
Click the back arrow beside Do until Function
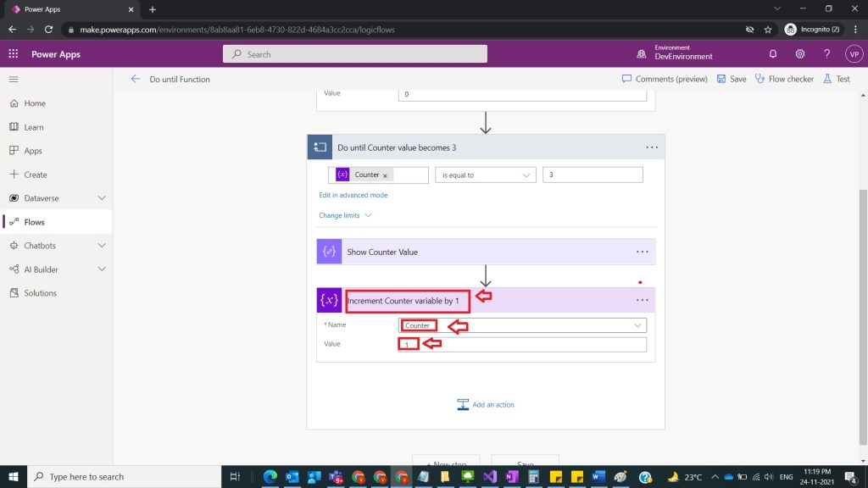point(136,79)
